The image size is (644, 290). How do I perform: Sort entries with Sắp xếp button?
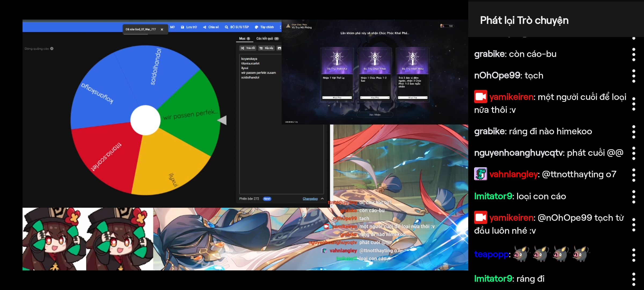266,48
